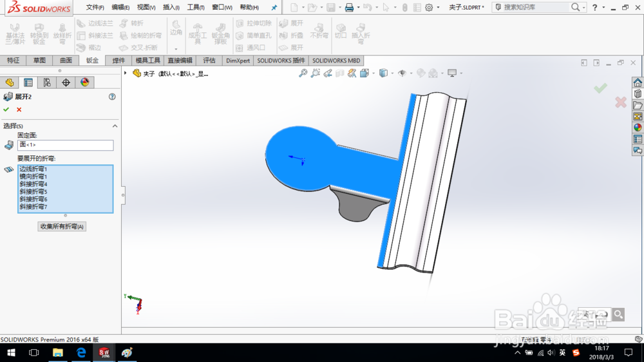Image resolution: width=644 pixels, height=362 pixels.
Task: Switch to the 曲面 tab
Action: click(x=66, y=61)
